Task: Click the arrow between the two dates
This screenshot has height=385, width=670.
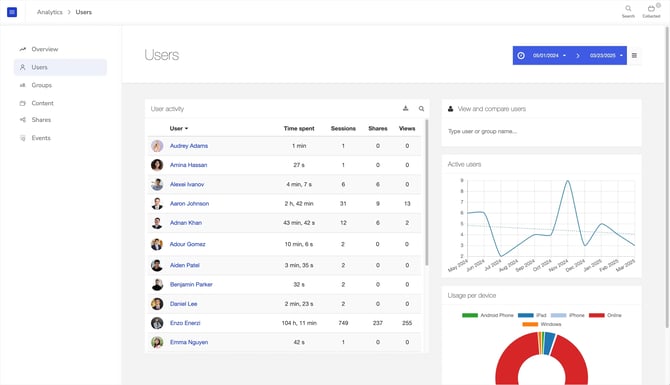Action: click(x=578, y=56)
